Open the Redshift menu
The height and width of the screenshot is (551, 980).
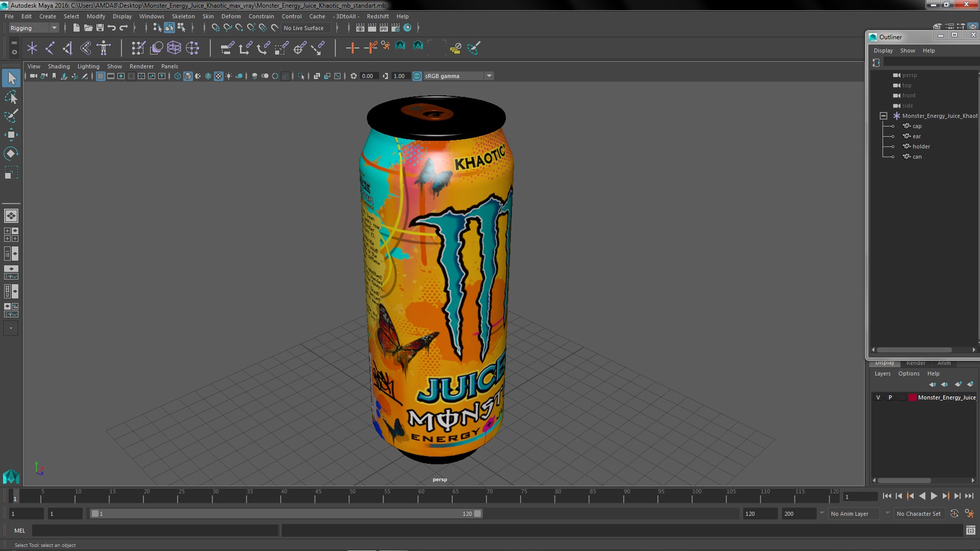378,16
